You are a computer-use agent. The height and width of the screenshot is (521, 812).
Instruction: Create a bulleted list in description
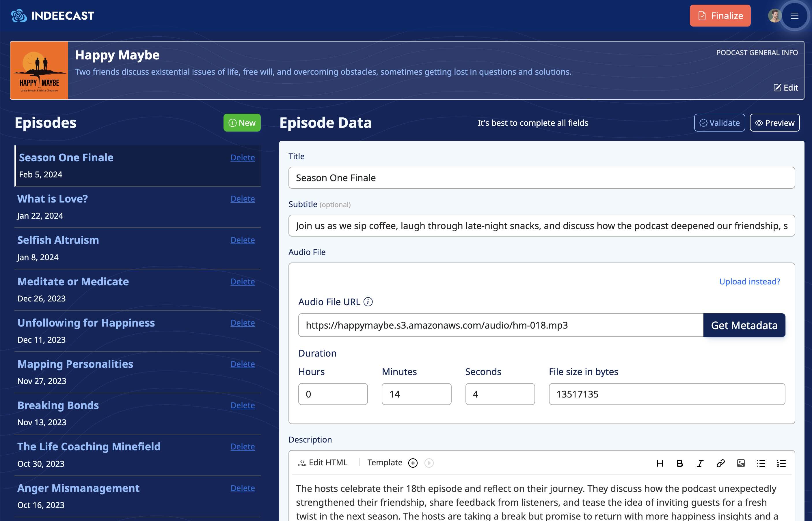click(x=761, y=463)
